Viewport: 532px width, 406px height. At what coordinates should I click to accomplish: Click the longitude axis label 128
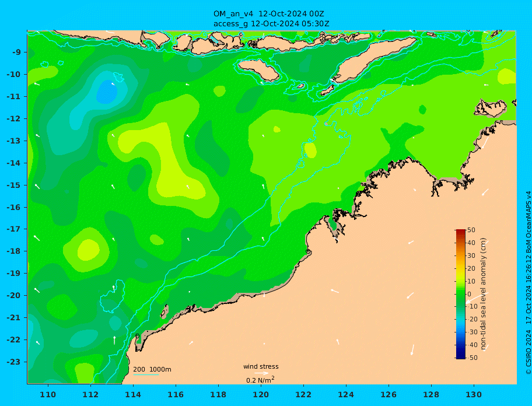pyautogui.click(x=431, y=395)
